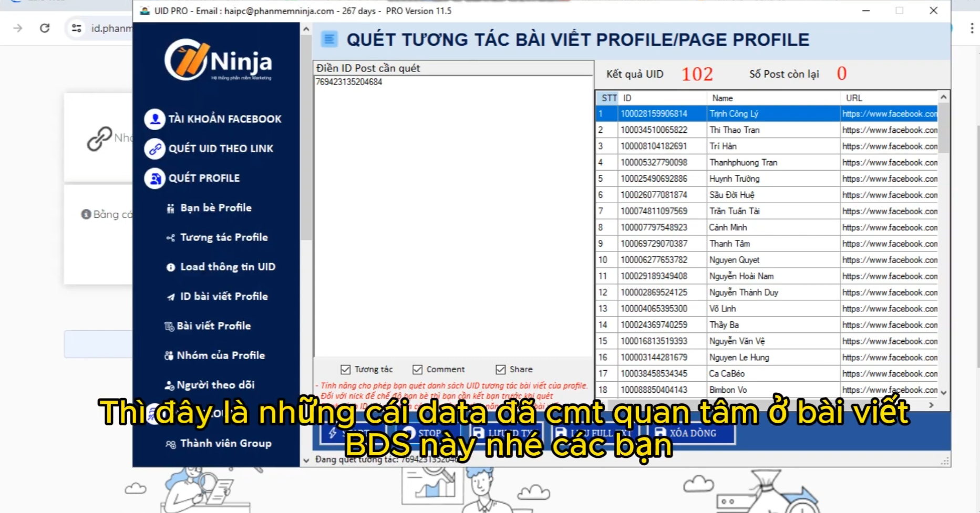
Task: Disable the Comment checkbox
Action: (x=418, y=369)
